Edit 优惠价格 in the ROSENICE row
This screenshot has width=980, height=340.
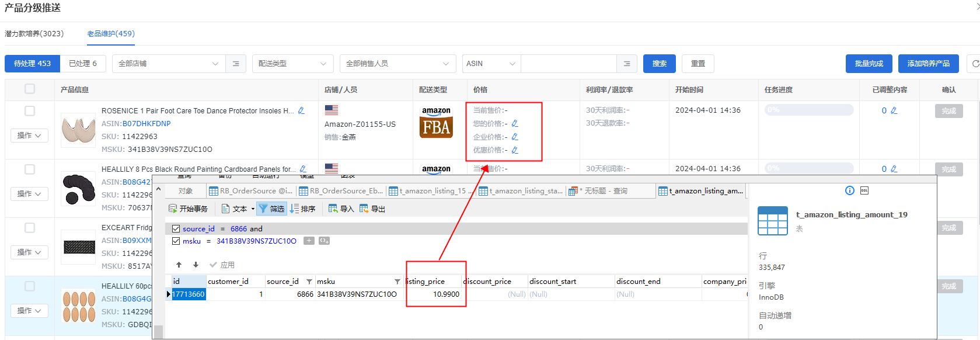pyautogui.click(x=515, y=150)
